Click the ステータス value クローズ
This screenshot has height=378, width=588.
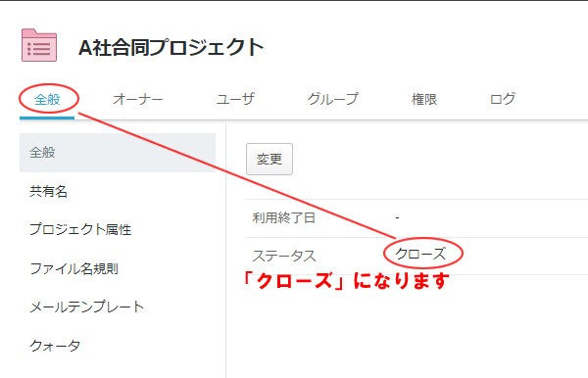coord(420,254)
